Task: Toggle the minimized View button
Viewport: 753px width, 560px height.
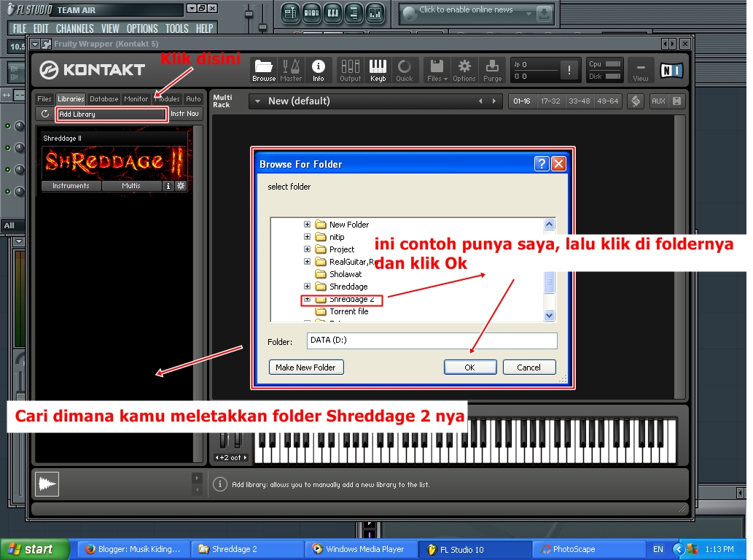Action: (641, 71)
